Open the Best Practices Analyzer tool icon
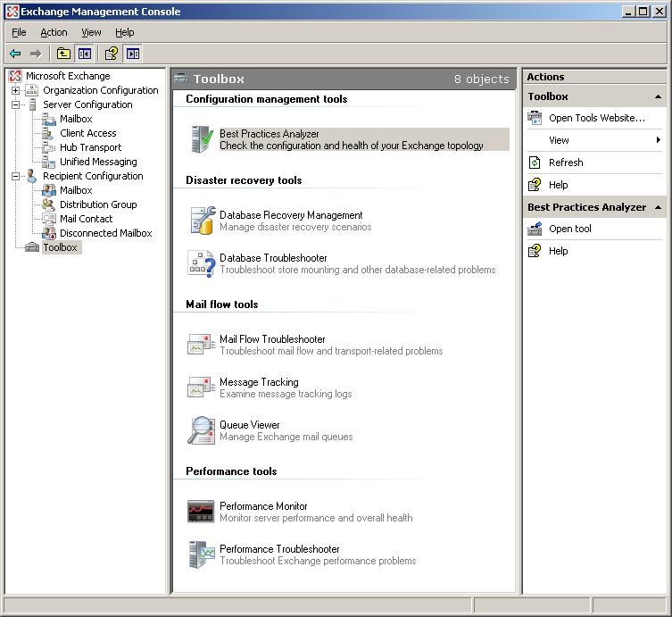Screen dimensions: 672x617 click(201, 139)
